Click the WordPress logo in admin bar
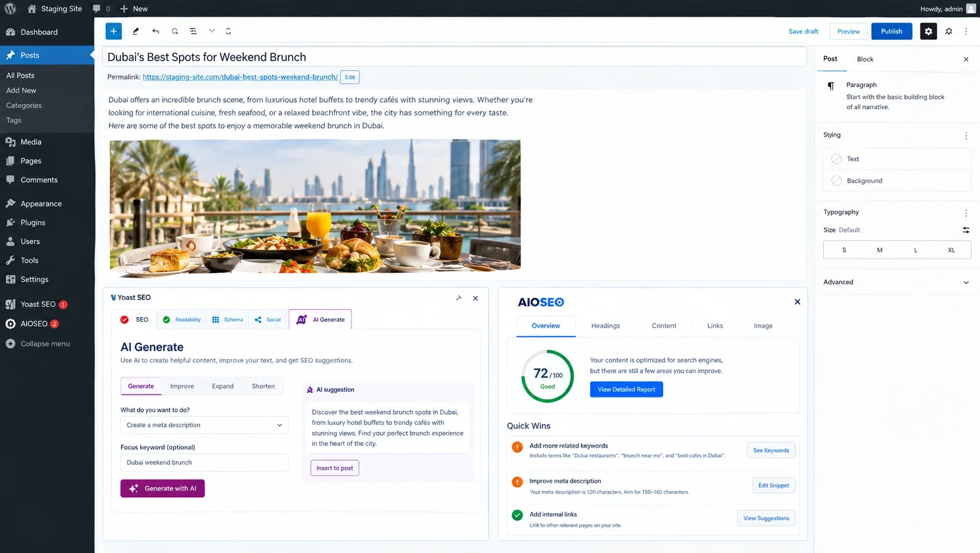 [x=11, y=9]
